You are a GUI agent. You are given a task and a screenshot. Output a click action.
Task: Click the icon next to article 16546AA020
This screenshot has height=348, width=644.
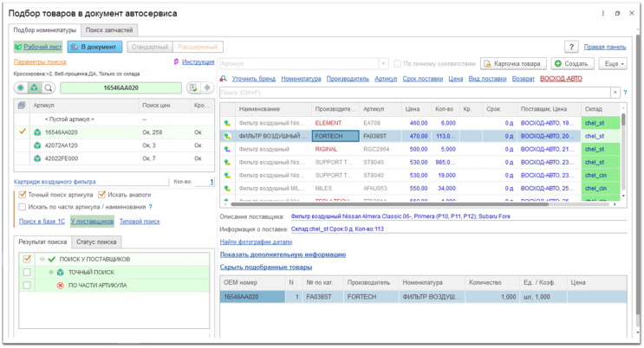(x=37, y=132)
